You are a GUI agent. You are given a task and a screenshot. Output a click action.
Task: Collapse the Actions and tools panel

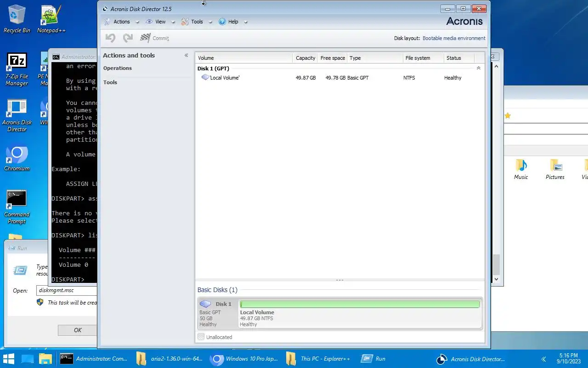(186, 55)
